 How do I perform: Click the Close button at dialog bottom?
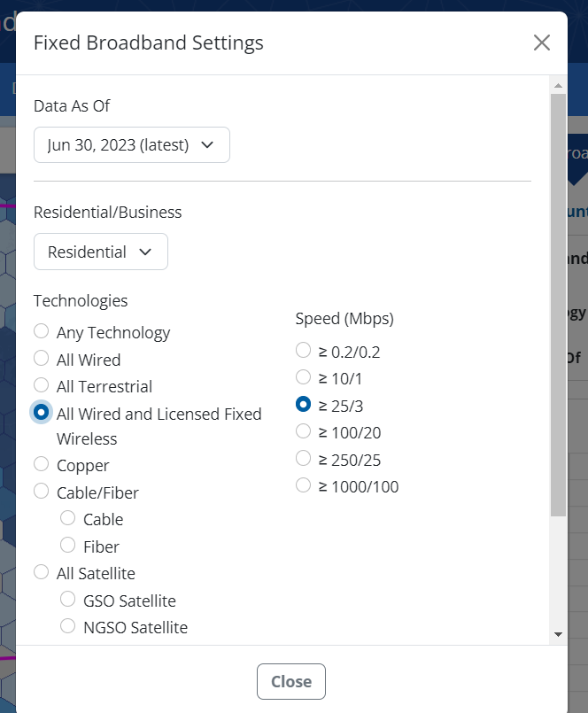click(x=291, y=681)
